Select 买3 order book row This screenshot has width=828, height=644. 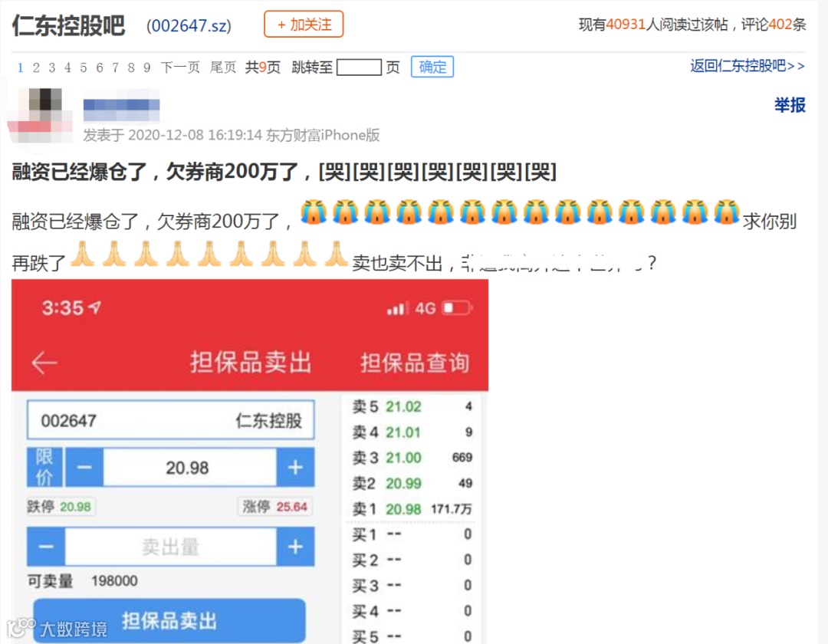pos(412,586)
